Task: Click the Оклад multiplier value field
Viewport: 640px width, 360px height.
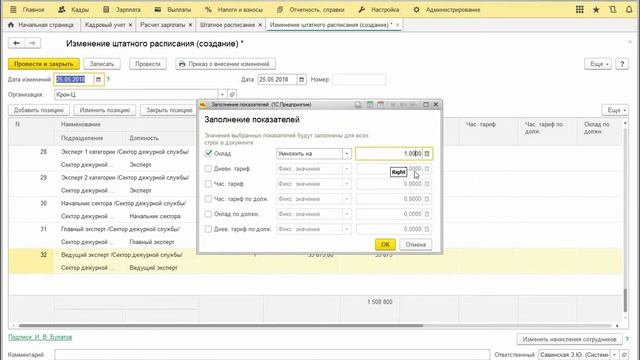Action: [389, 153]
